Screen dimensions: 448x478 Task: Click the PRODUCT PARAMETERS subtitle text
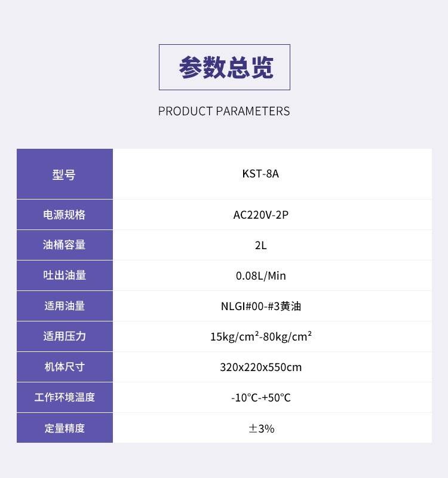coord(224,111)
